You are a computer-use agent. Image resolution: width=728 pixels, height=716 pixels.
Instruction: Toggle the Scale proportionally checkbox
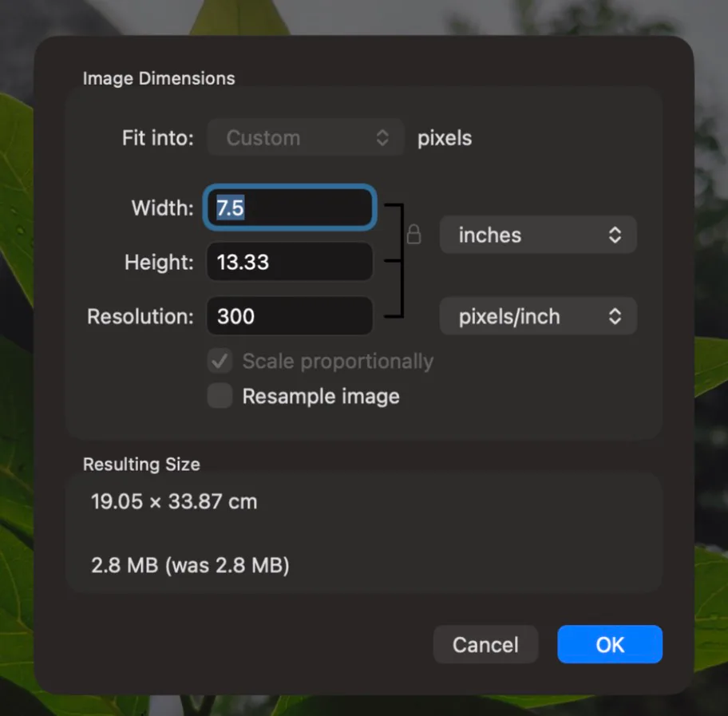click(x=220, y=361)
